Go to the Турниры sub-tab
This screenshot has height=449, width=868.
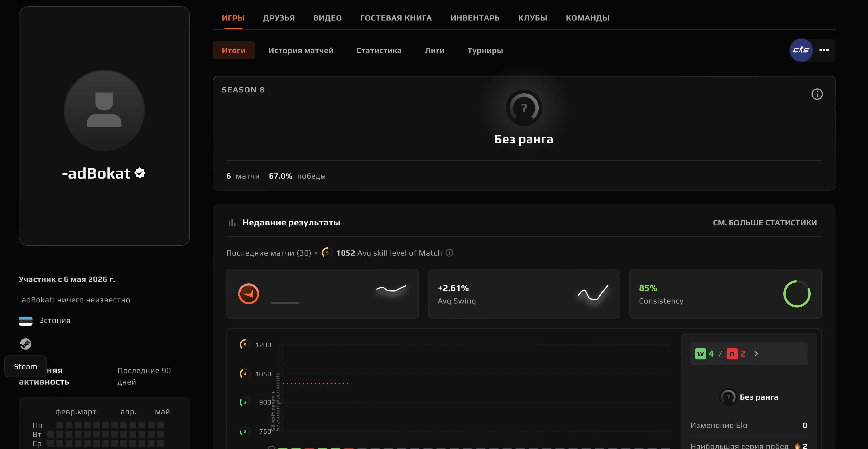point(485,50)
